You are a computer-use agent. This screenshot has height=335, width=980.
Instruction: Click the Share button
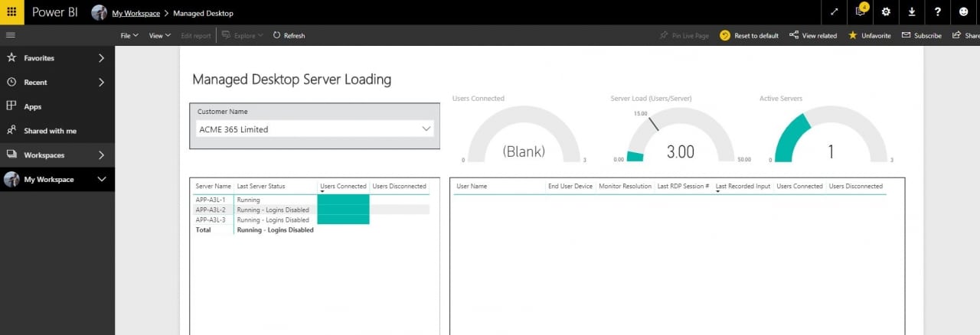(x=965, y=35)
